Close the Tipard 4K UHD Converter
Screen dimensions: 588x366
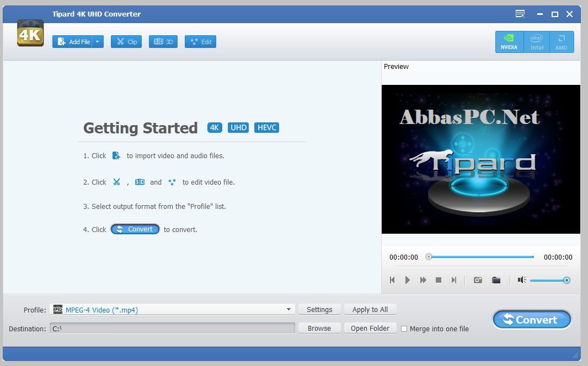click(x=570, y=14)
